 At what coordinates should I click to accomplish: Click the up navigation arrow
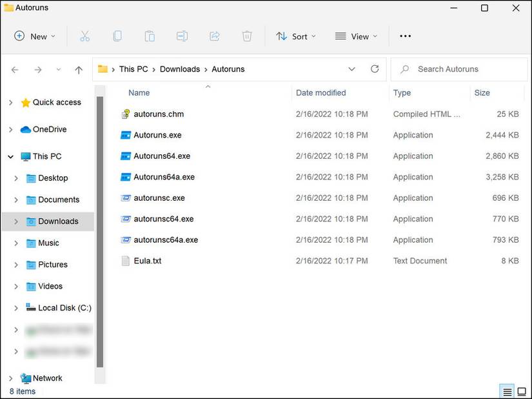click(79, 69)
